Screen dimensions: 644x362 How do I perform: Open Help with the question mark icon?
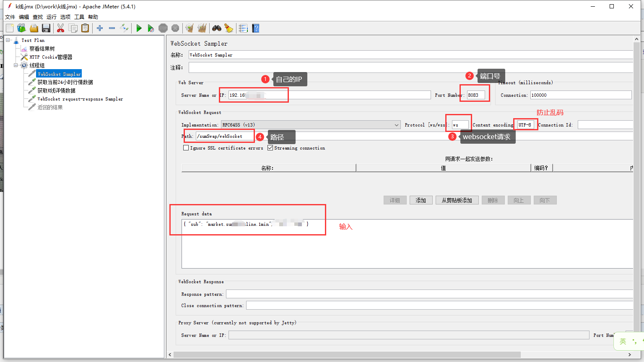pos(256,28)
